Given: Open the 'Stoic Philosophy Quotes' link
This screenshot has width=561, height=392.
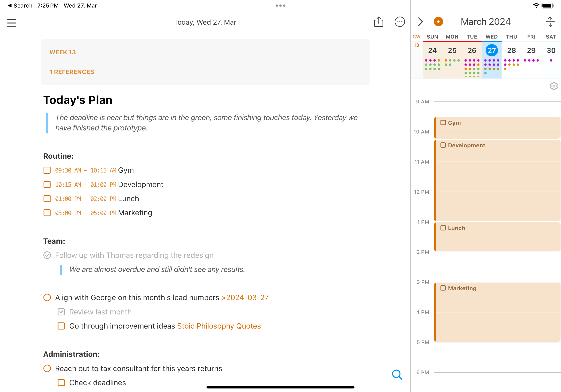Looking at the screenshot, I should click(219, 326).
